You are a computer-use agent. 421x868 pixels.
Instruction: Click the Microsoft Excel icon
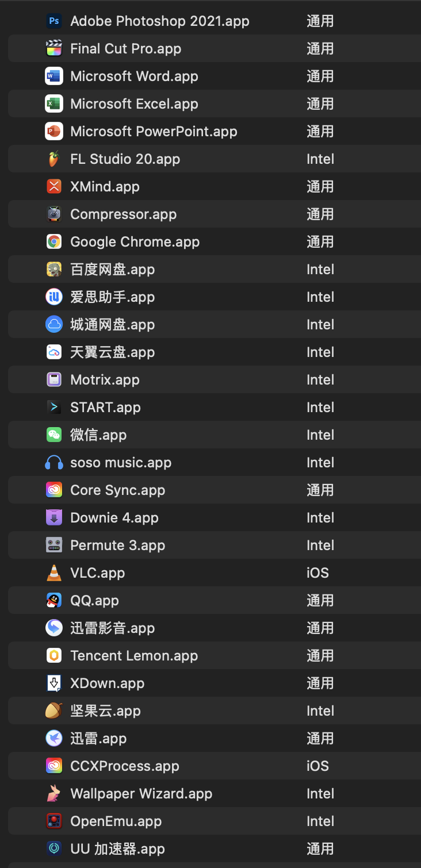tap(53, 104)
